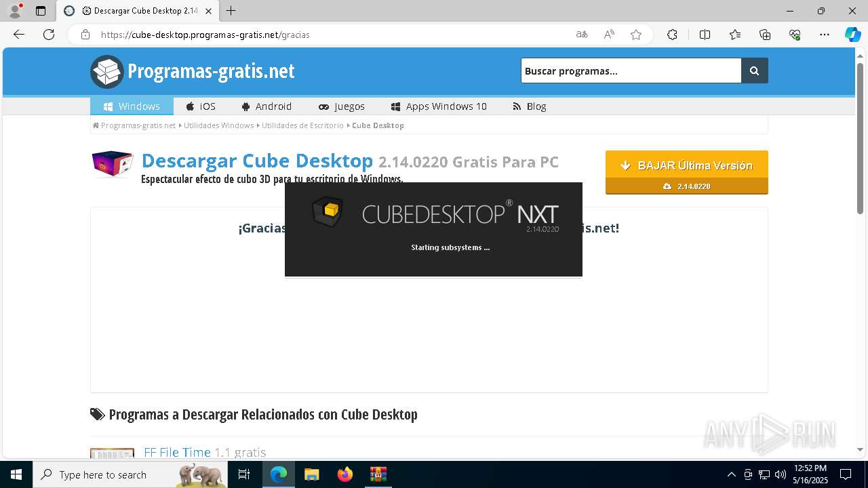Show hidden system tray icons
868x488 pixels.
(731, 474)
